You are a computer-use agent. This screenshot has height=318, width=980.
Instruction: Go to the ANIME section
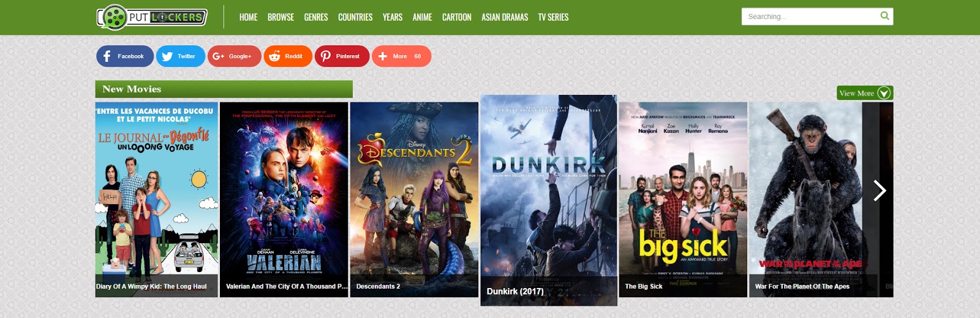click(x=422, y=17)
